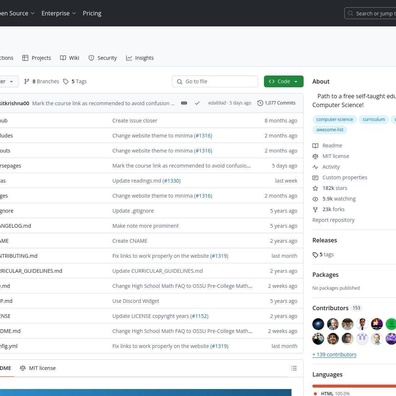Screen dimensions: 396x396
Task: Open the Readme link in About
Action: point(332,145)
